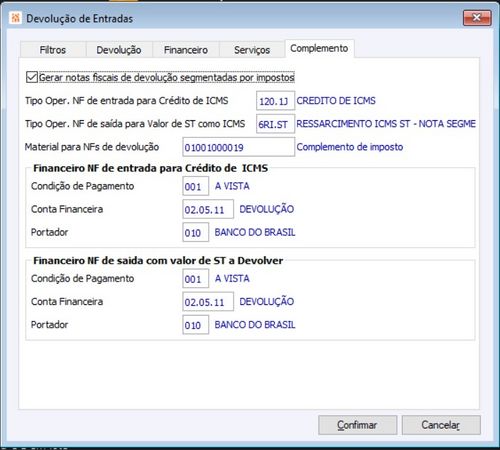Click BANCO DO BRASIL in ST a Devolver group
This screenshot has width=500, height=450.
coord(255,325)
